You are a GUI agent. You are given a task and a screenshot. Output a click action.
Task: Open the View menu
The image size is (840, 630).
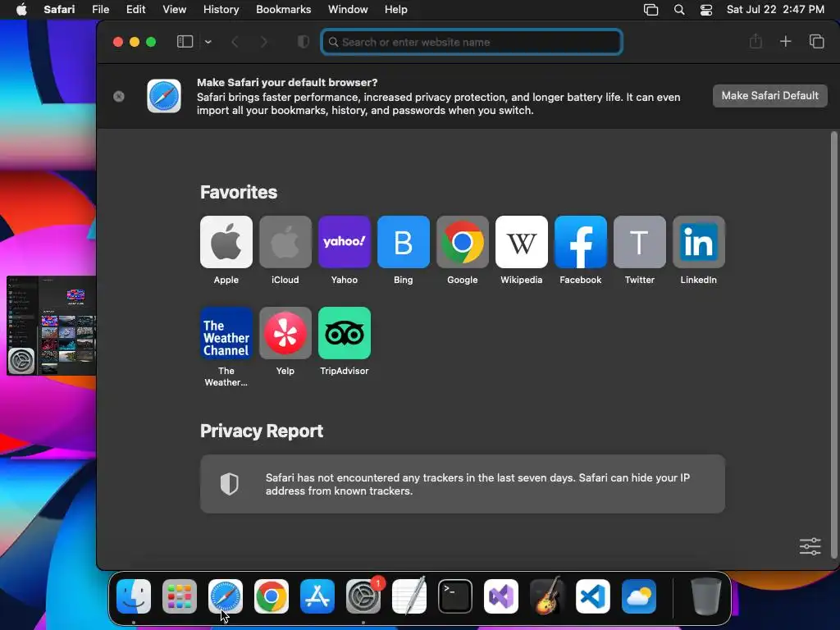point(175,9)
